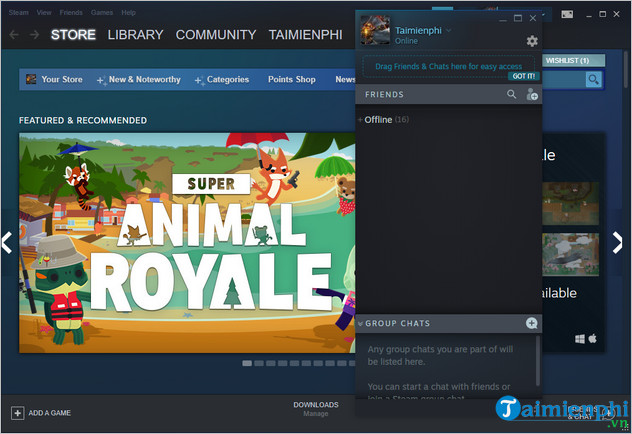This screenshot has height=434, width=632.
Task: Select first carousel page indicator
Action: coord(247,363)
